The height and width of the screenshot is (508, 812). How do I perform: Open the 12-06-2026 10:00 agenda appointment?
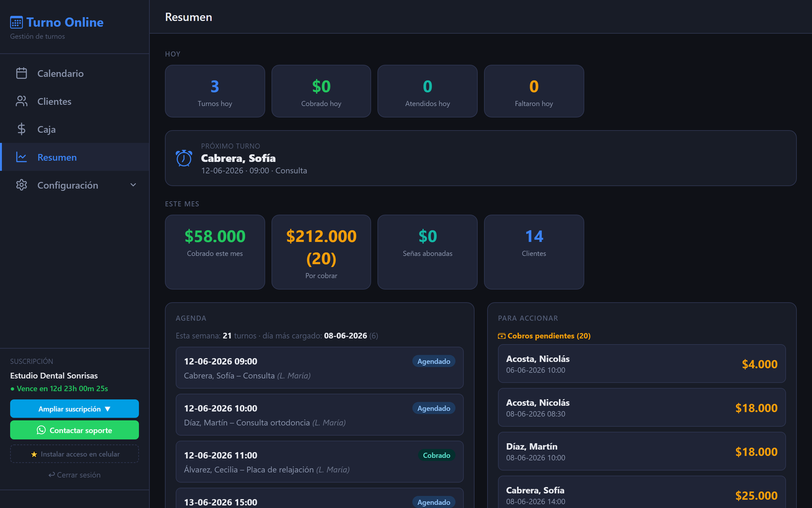[320, 415]
